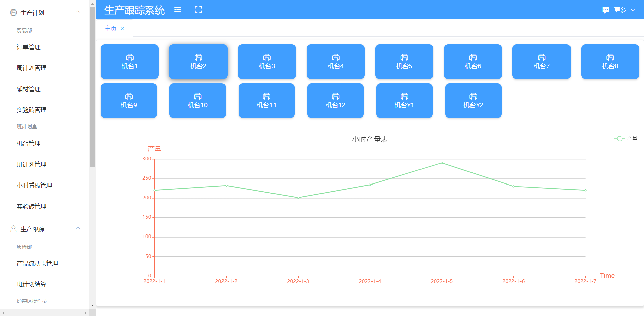The height and width of the screenshot is (316, 644).
Task: Open the 机台1 machine card
Action: click(130, 62)
